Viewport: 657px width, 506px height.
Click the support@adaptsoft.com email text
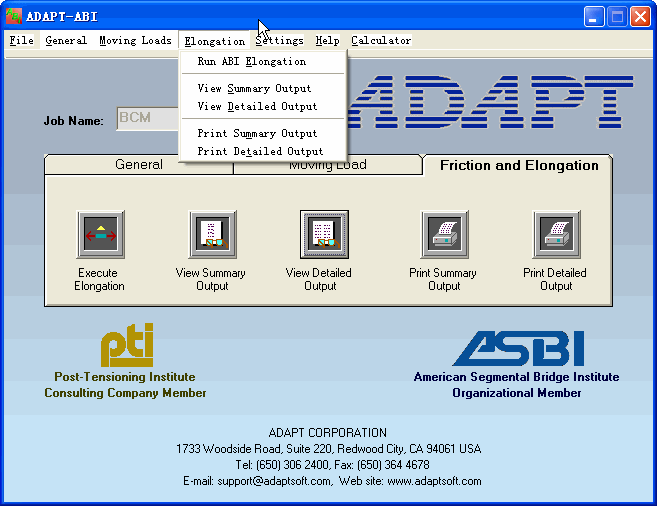(x=274, y=481)
